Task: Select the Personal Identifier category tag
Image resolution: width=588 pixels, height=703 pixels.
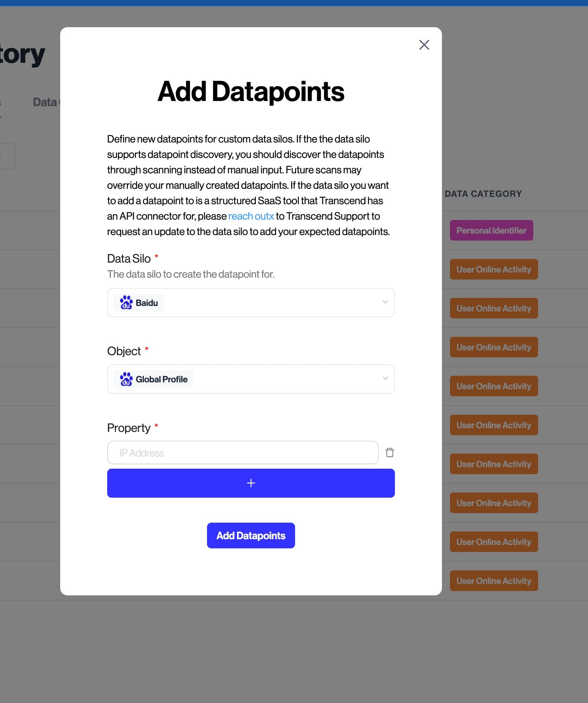Action: 491,230
